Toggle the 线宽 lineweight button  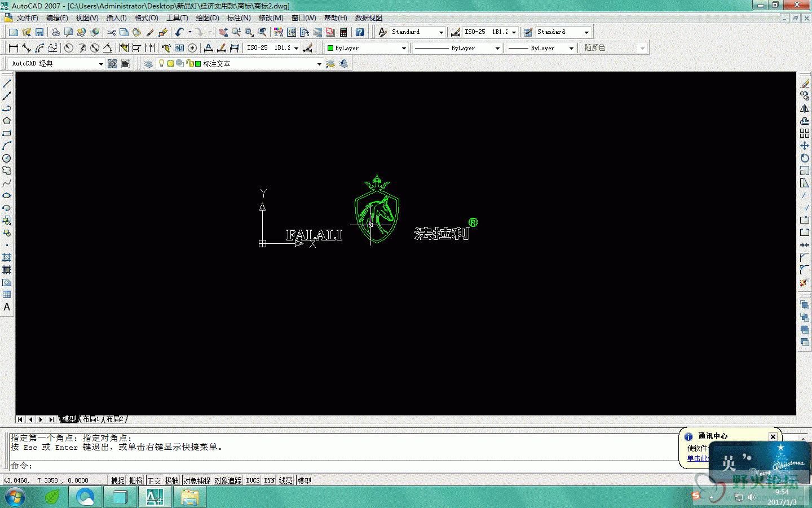point(286,480)
